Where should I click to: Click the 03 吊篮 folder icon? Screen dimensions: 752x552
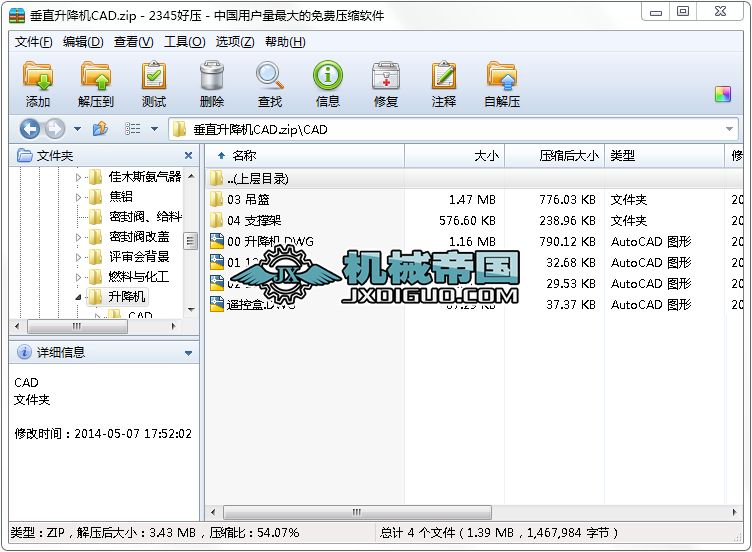pos(217,200)
